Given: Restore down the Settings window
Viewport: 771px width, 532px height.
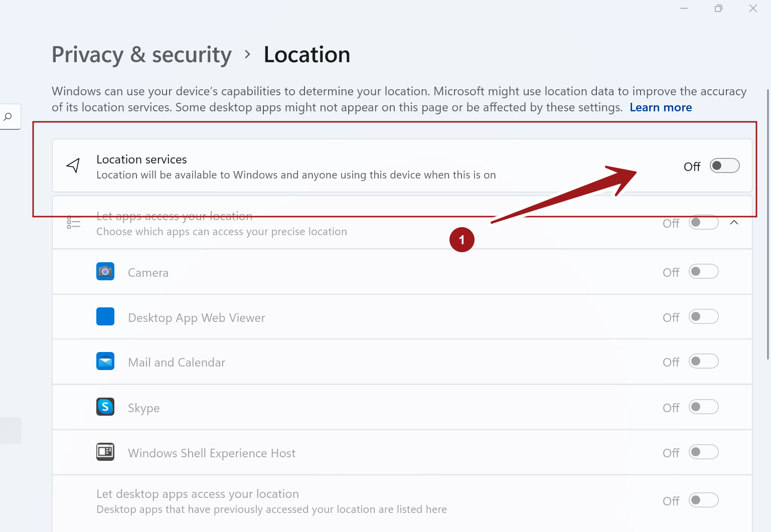Looking at the screenshot, I should pyautogui.click(x=718, y=9).
